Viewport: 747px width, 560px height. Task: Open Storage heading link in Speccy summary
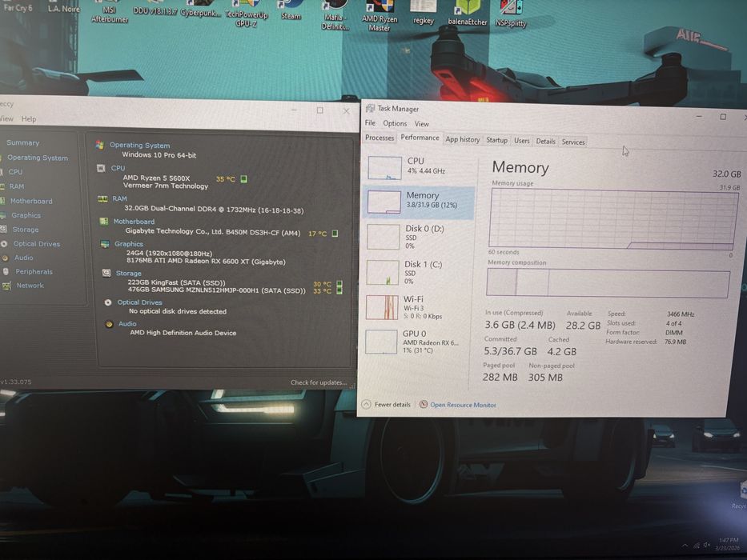[x=129, y=274]
